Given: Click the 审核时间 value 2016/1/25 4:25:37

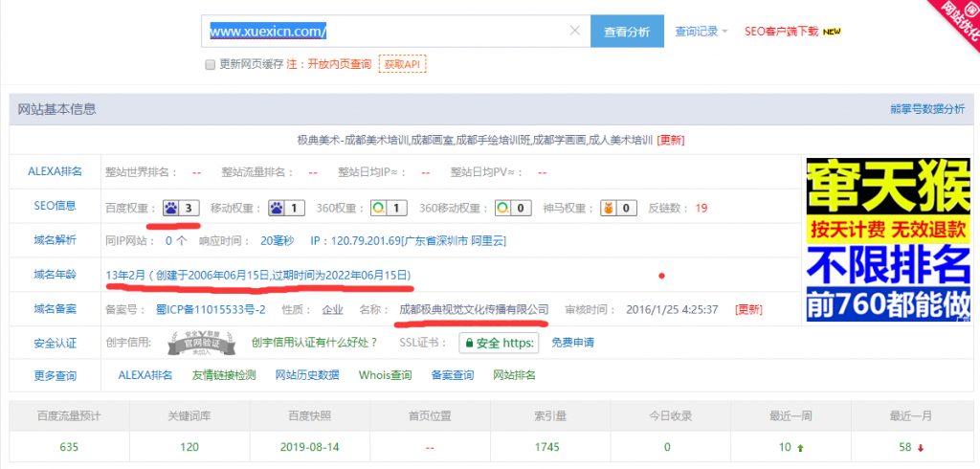Looking at the screenshot, I should [672, 309].
